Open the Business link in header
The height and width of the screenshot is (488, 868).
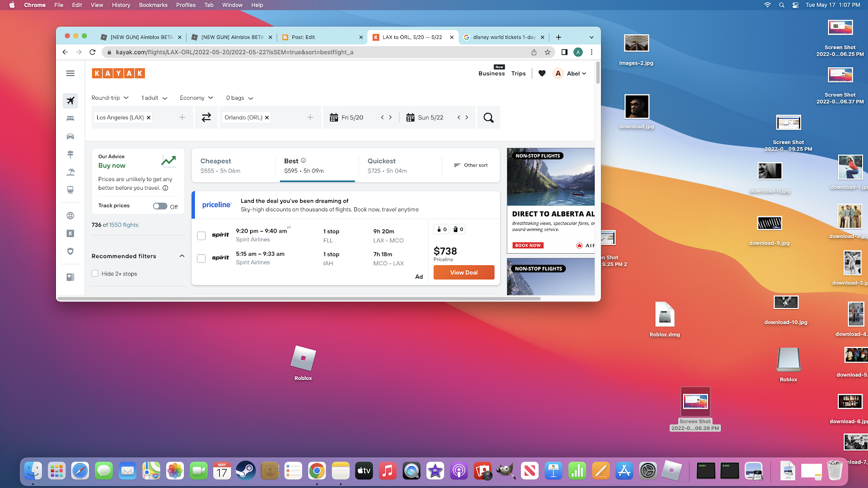tap(492, 74)
